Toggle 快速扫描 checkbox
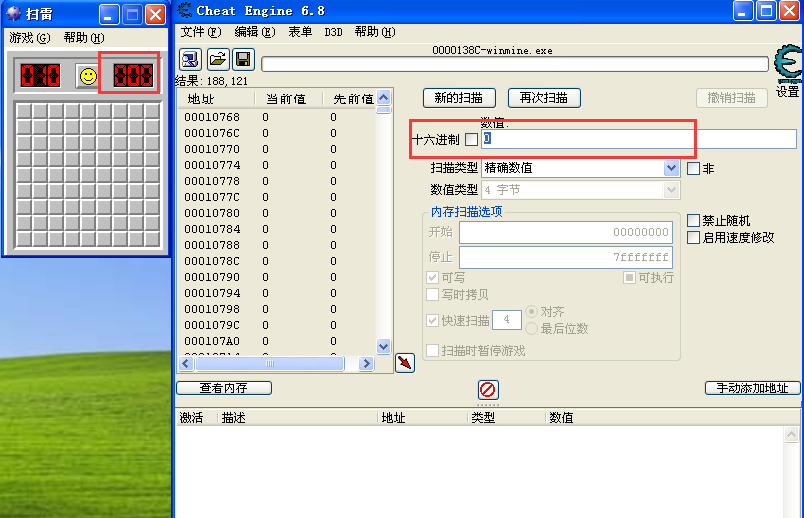804x518 pixels. tap(432, 321)
